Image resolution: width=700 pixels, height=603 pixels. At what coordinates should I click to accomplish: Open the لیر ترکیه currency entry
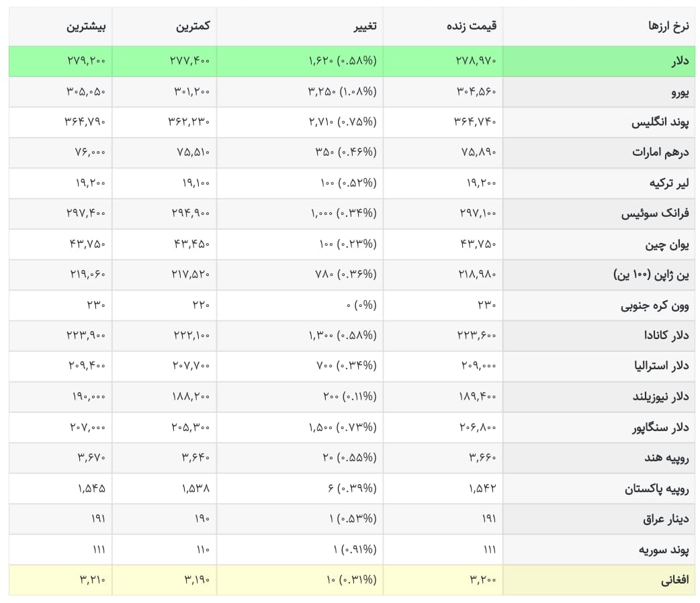point(668,183)
